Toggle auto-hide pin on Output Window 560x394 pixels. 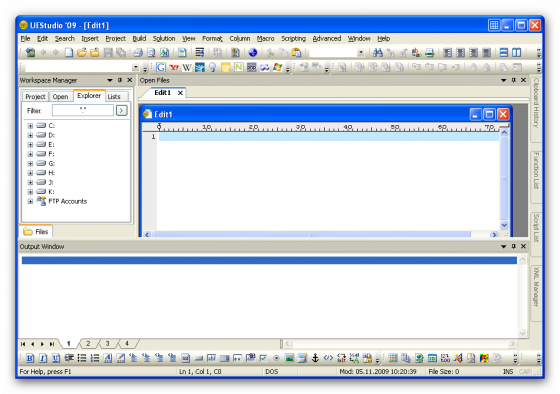514,246
